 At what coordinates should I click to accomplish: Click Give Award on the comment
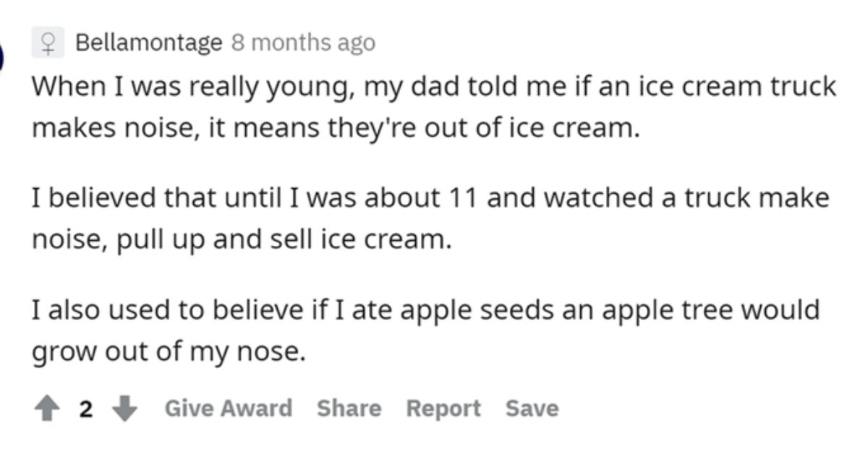point(229,408)
